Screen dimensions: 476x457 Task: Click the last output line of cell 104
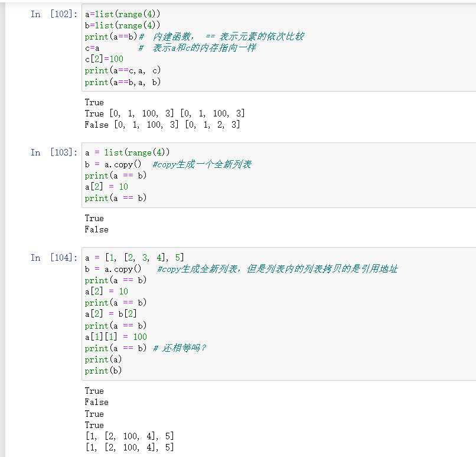coord(129,448)
